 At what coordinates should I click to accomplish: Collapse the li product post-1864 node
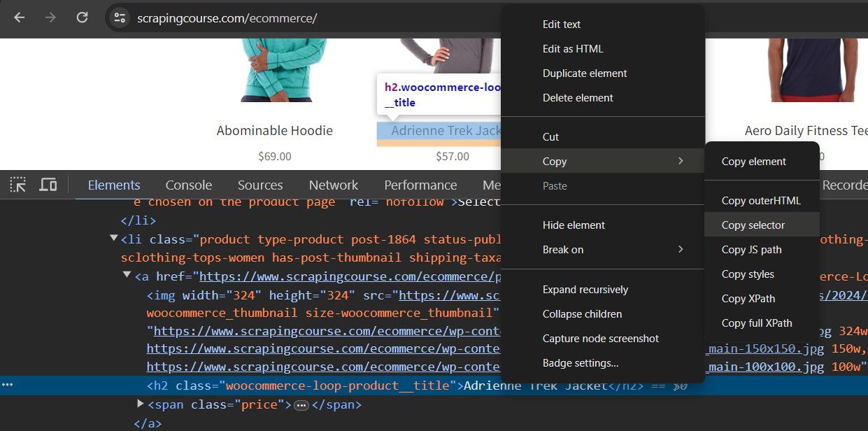(114, 239)
